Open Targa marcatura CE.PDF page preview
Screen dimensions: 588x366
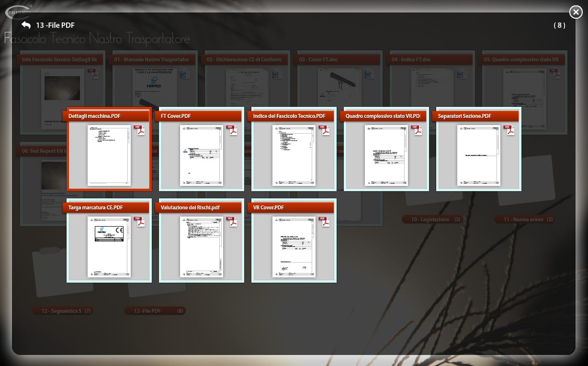pyautogui.click(x=109, y=247)
